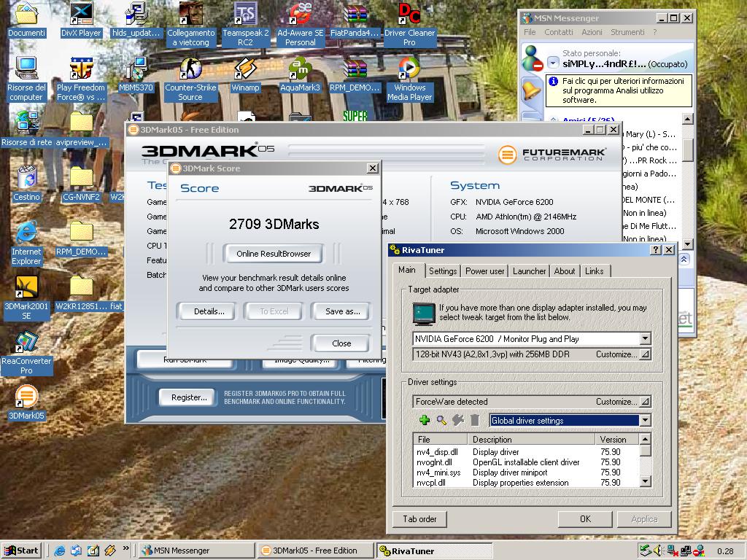Viewport: 747px width, 560px height.
Task: Open the Winamp desktop icon
Action: pos(245,75)
